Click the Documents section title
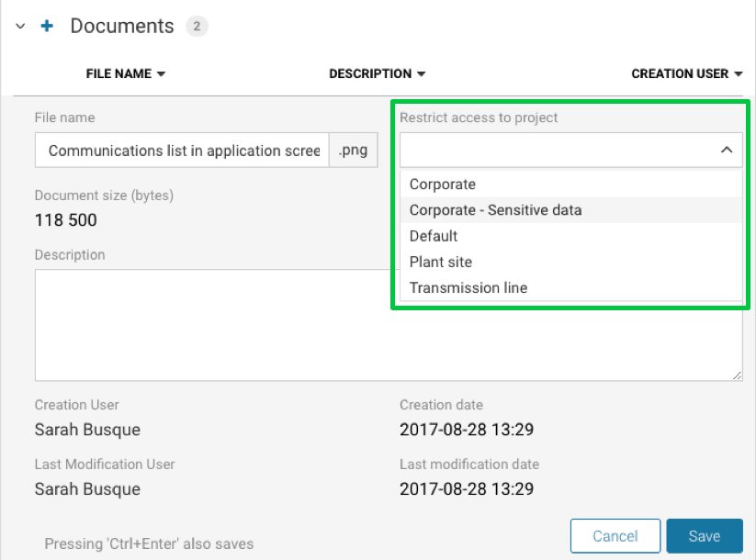The image size is (756, 560). coord(122,27)
